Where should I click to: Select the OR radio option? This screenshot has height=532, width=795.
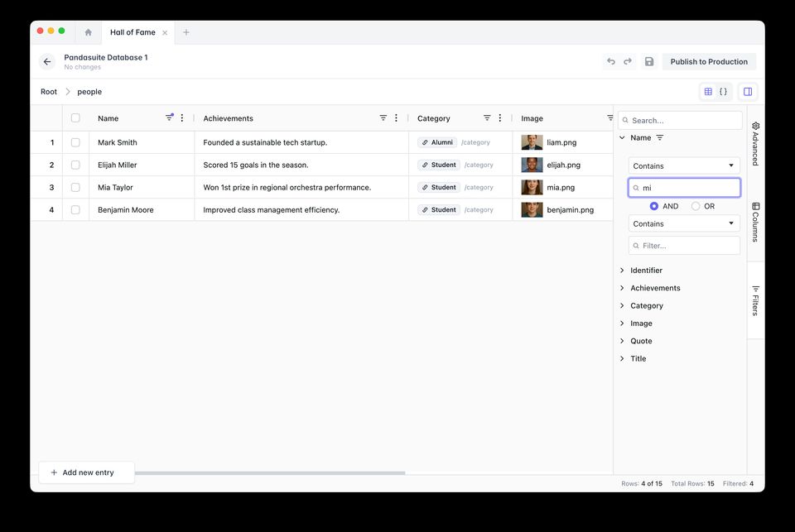click(x=696, y=206)
